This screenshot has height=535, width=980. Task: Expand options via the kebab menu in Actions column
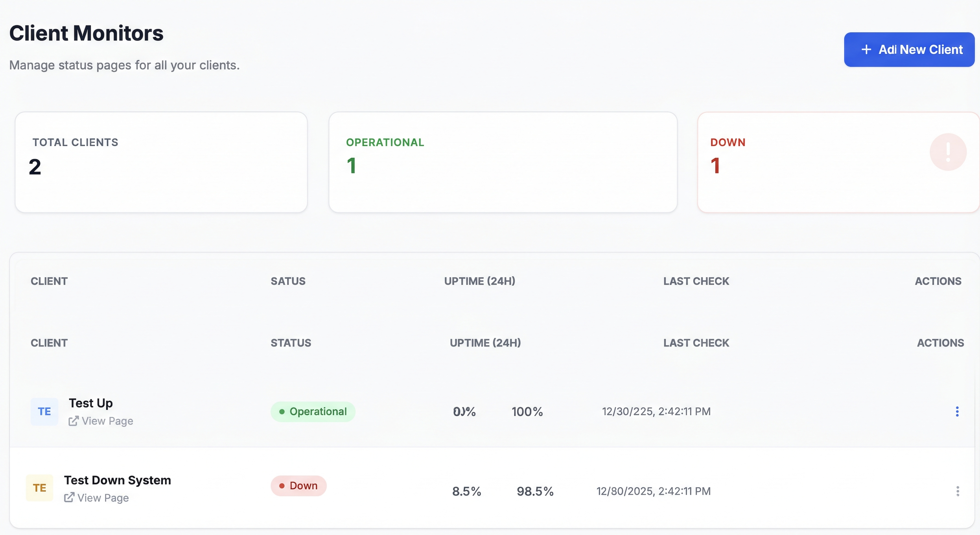957,412
